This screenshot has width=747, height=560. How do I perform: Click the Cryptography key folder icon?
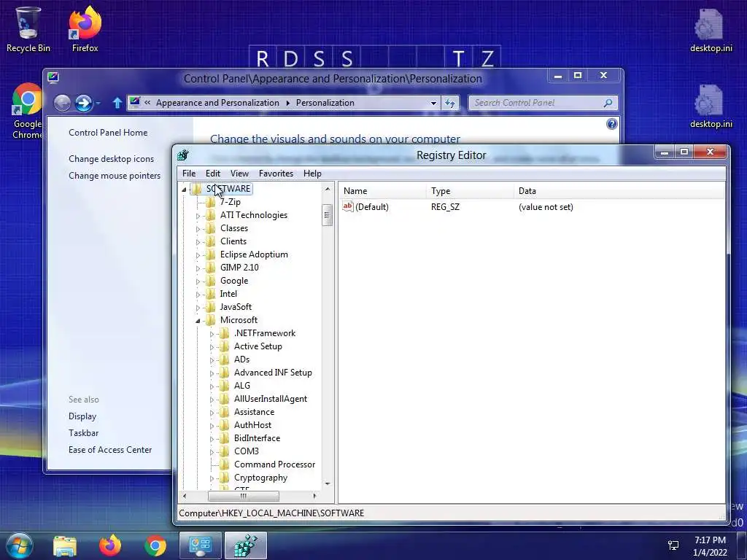225,478
